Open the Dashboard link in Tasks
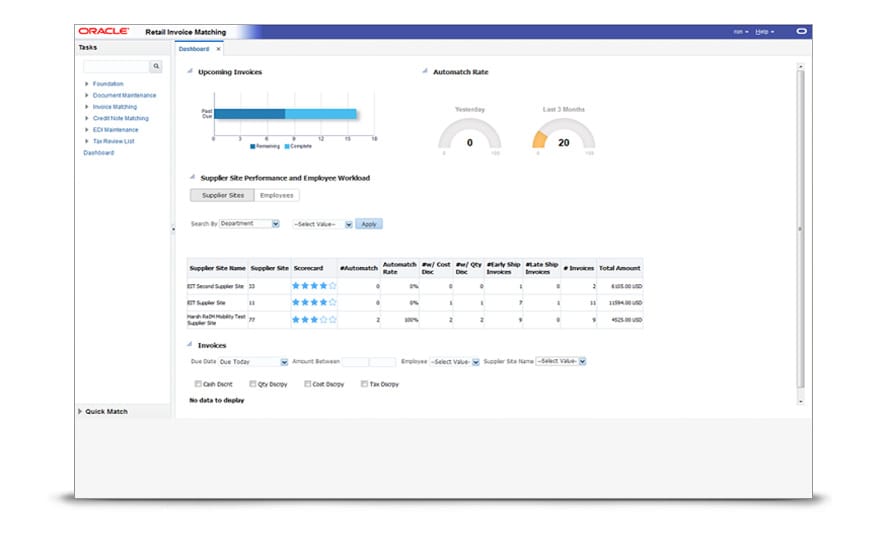The image size is (880, 533). click(x=99, y=153)
